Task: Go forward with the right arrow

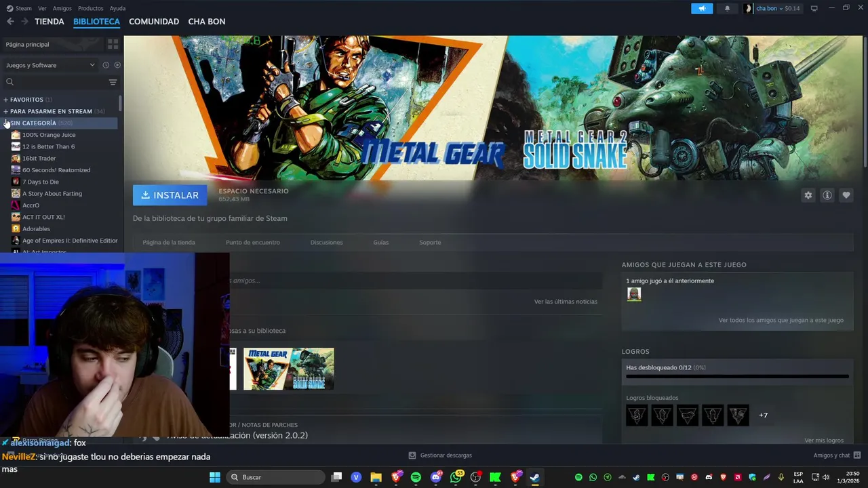Action: tap(24, 22)
